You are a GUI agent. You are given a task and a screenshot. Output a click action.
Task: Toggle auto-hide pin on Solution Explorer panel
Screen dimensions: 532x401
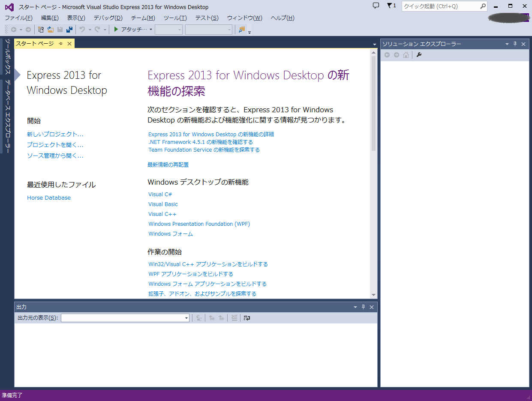point(515,44)
